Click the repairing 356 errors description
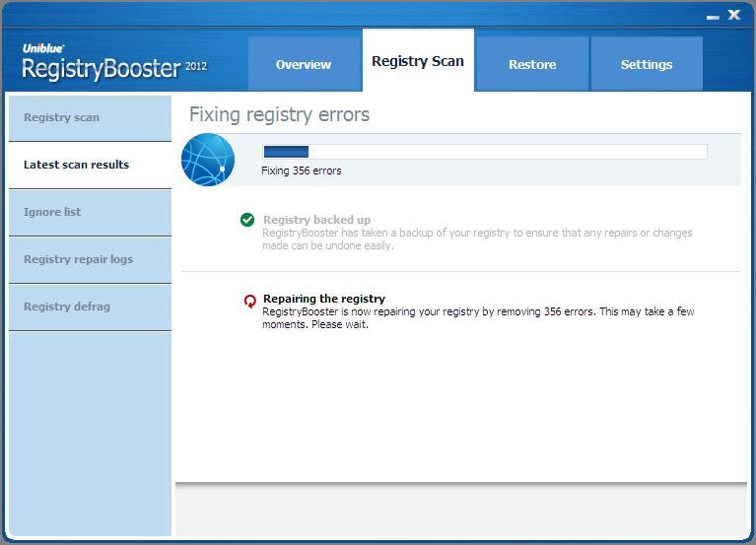Viewport: 756px width, 545px height. point(478,318)
